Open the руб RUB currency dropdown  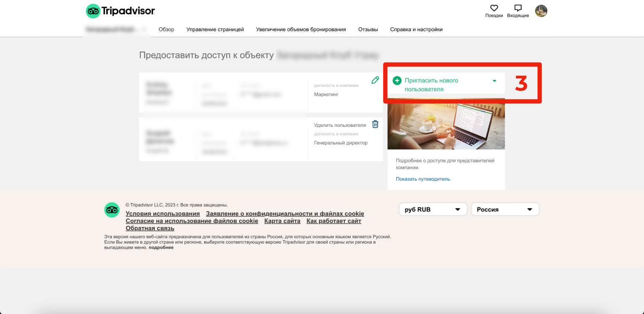[433, 209]
